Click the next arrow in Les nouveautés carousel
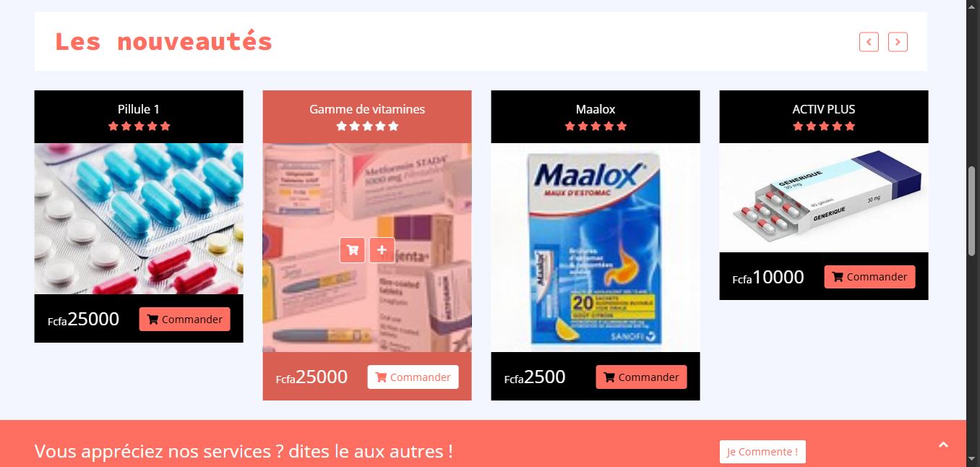This screenshot has width=980, height=467. point(898,42)
